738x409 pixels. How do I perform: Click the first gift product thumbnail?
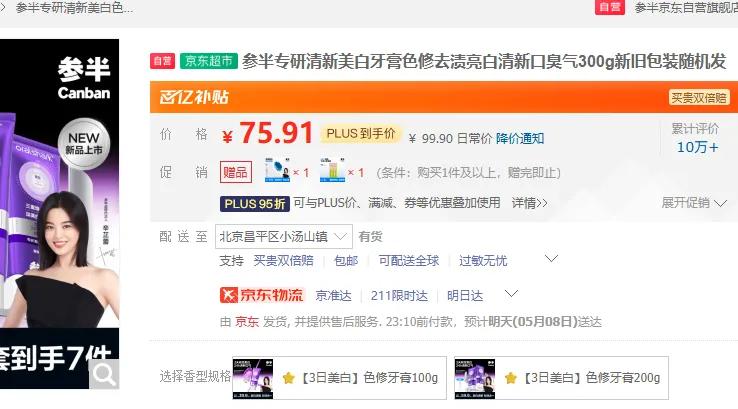[277, 171]
